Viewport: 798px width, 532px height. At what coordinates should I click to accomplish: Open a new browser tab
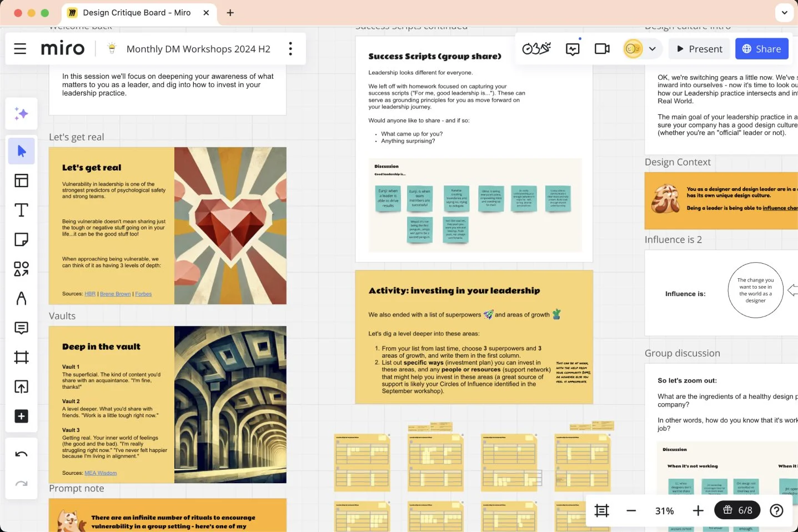pos(230,13)
